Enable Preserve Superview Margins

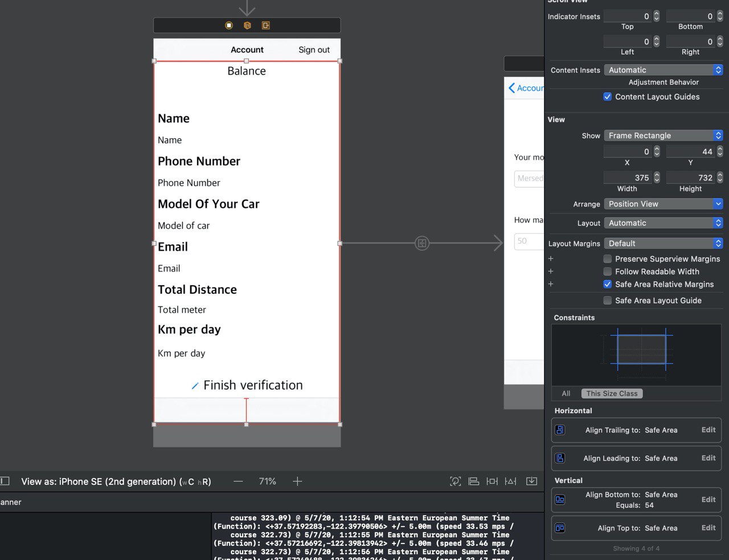click(608, 259)
